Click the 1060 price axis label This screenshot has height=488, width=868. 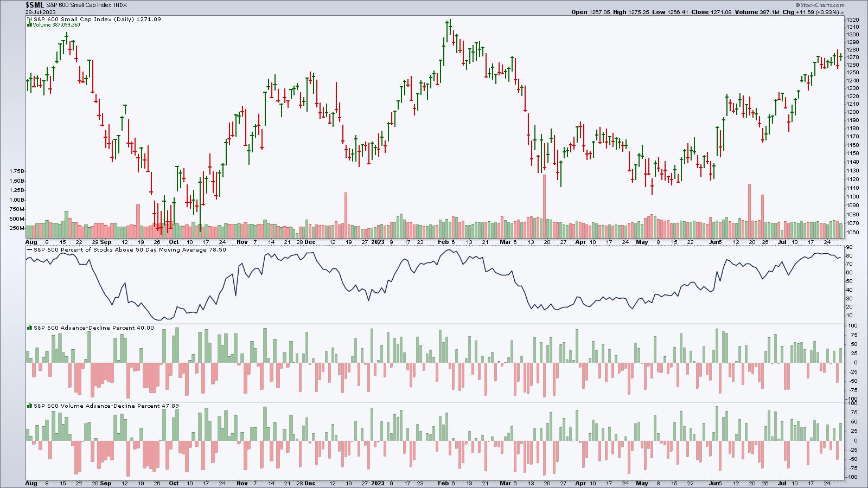point(852,232)
